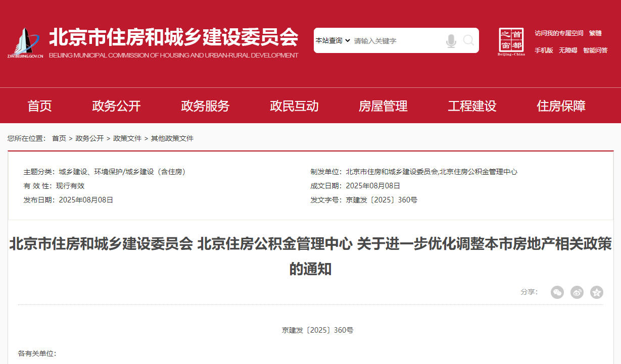Activate the microphone voice search icon
The height and width of the screenshot is (364, 621).
pyautogui.click(x=451, y=40)
